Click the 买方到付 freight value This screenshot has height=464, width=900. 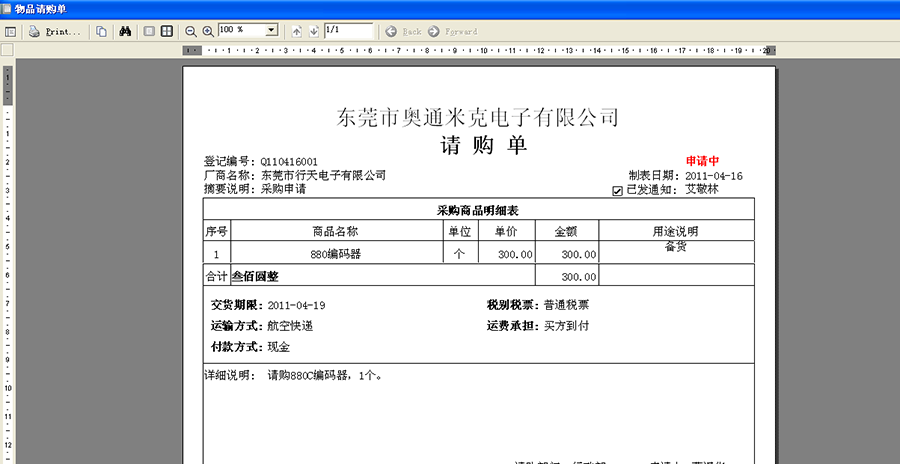[x=567, y=326]
